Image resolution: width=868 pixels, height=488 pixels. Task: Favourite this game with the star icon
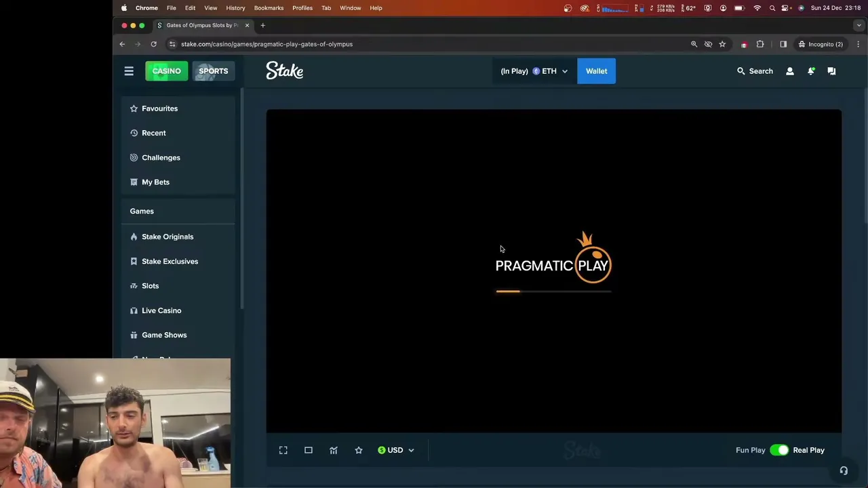coord(359,450)
